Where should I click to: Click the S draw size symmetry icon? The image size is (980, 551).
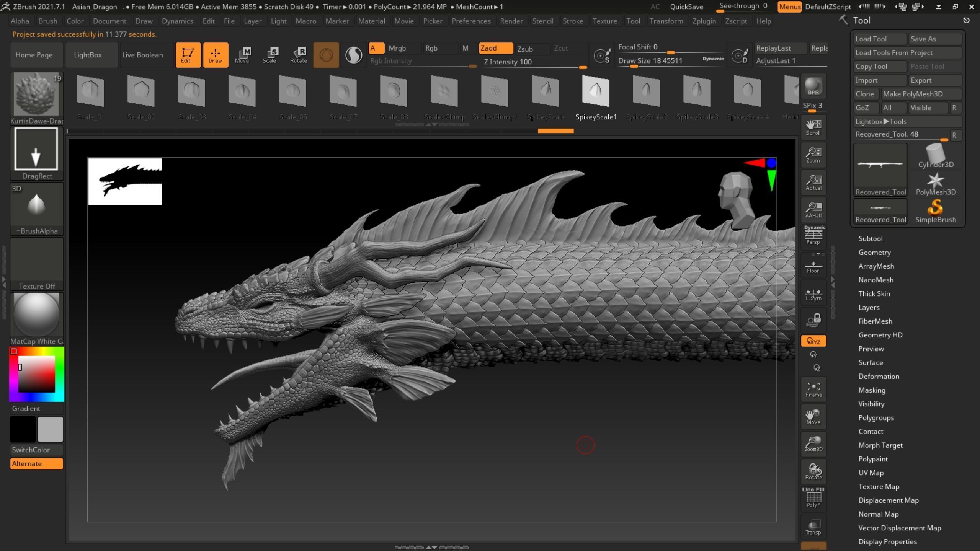[602, 56]
